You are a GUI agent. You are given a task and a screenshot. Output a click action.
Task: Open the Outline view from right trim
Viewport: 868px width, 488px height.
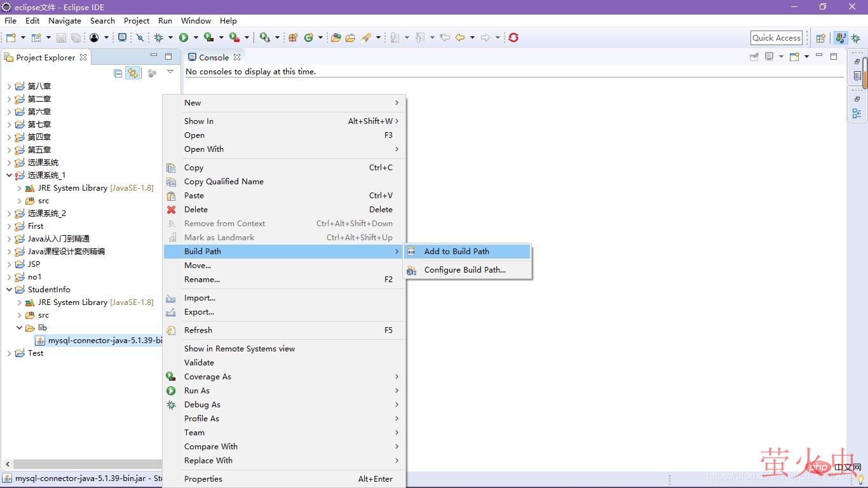pos(857,114)
